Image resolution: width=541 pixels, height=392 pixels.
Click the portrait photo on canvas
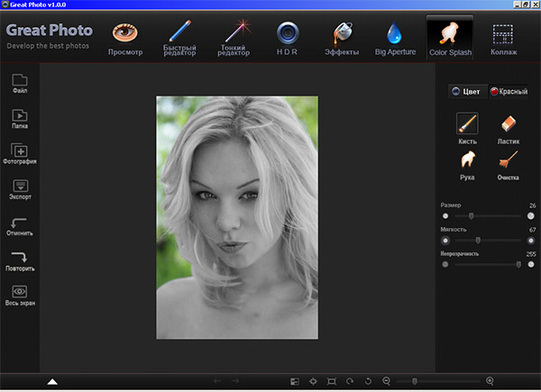tap(237, 216)
